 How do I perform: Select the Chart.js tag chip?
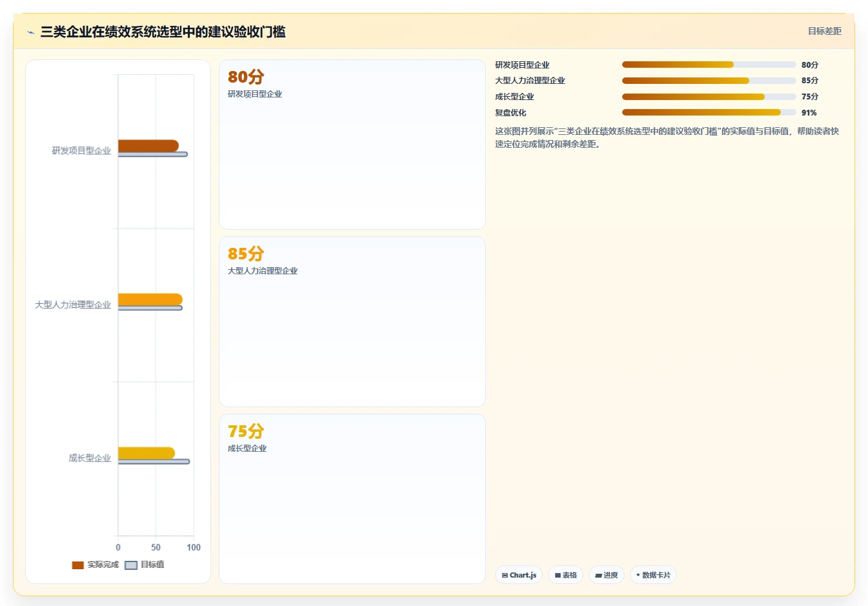click(519, 575)
